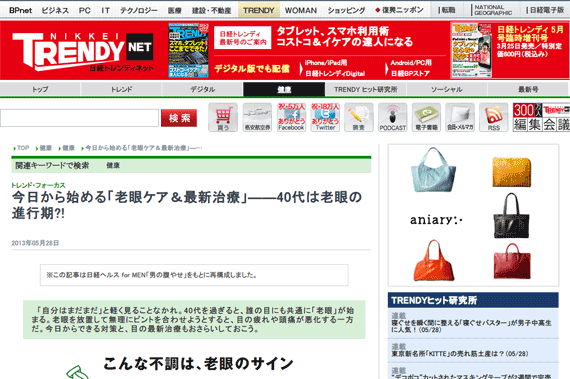
Task: Click the May special issue cover thumbnail
Action: coord(471,50)
